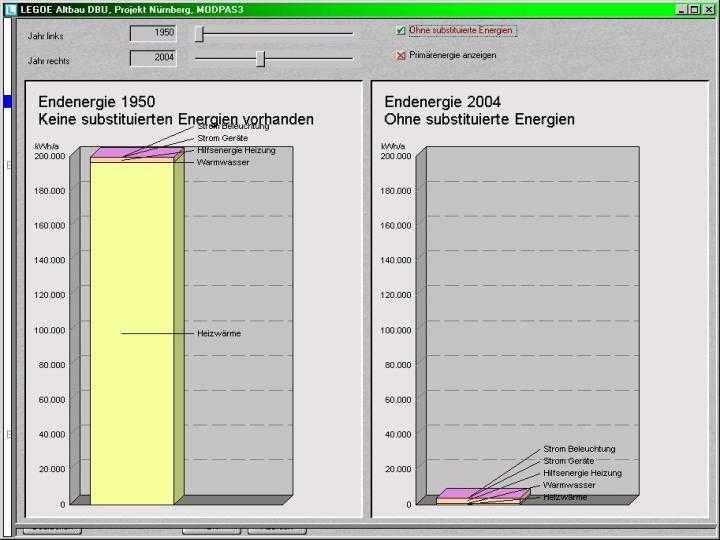The height and width of the screenshot is (540, 720).
Task: Enable the Primärenergie anzeigen checkbox
Action: (x=401, y=56)
